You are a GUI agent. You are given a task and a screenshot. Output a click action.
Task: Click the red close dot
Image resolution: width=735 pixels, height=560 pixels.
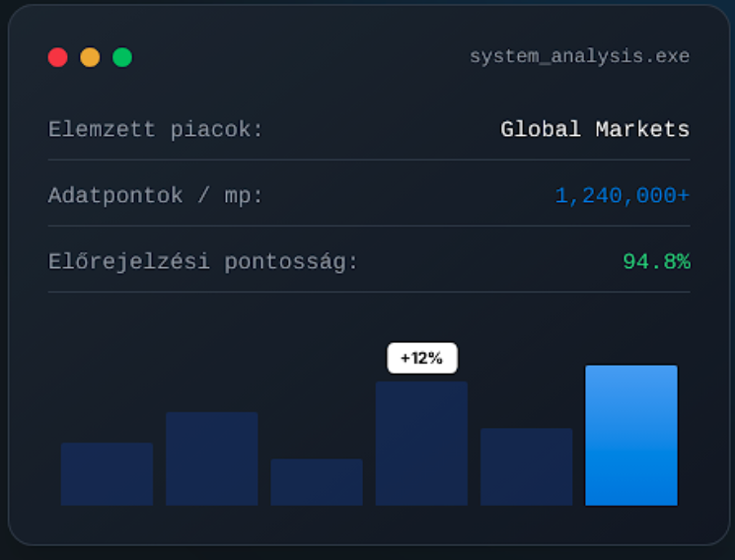[x=57, y=57]
